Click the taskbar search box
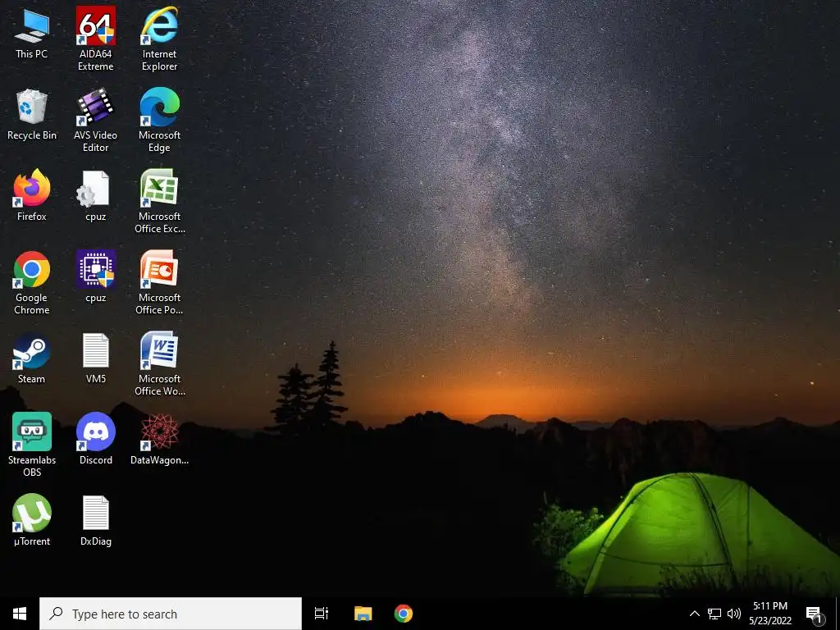 (x=171, y=614)
